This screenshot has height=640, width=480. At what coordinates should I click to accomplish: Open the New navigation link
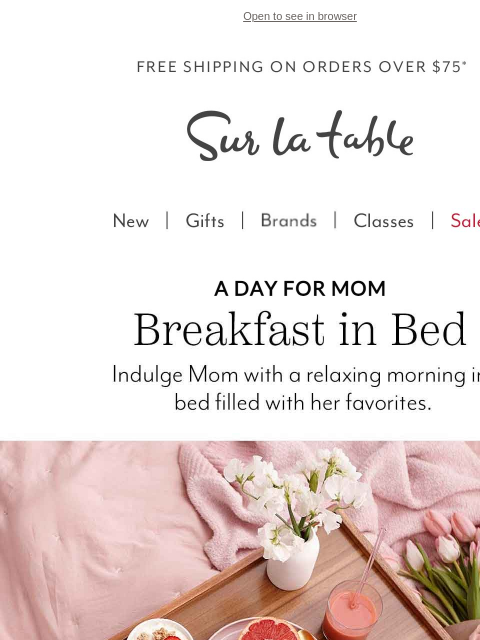[x=131, y=221]
